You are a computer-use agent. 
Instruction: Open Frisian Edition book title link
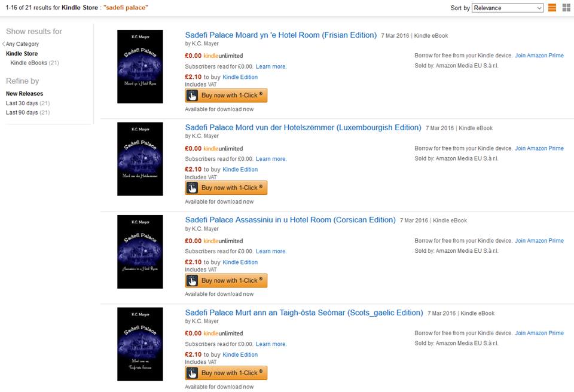280,35
